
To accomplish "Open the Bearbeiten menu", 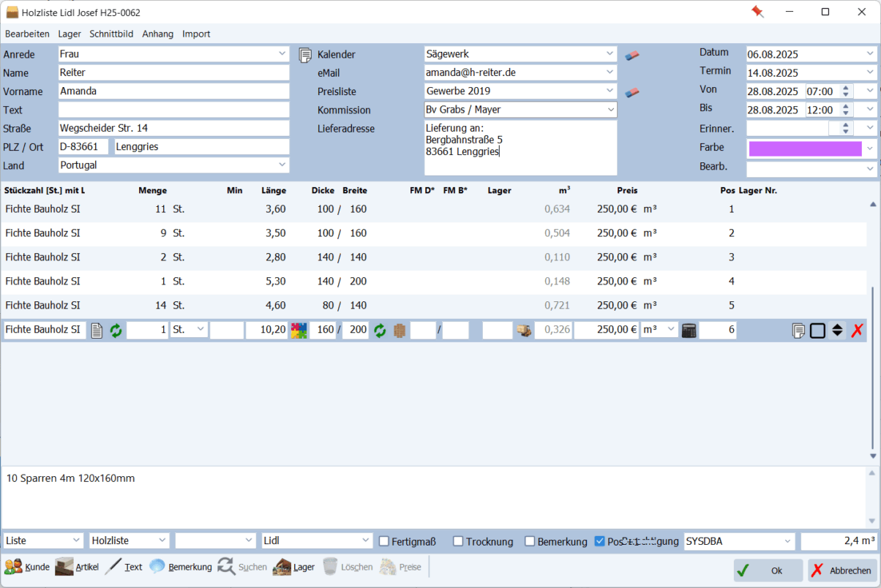I will pos(27,34).
